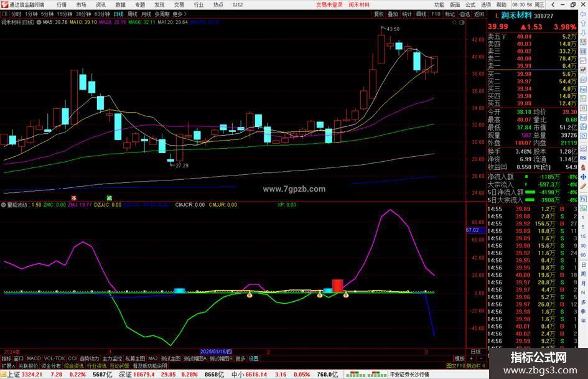
Task: Click the diamond icon above the price axis
Action: pos(454,22)
